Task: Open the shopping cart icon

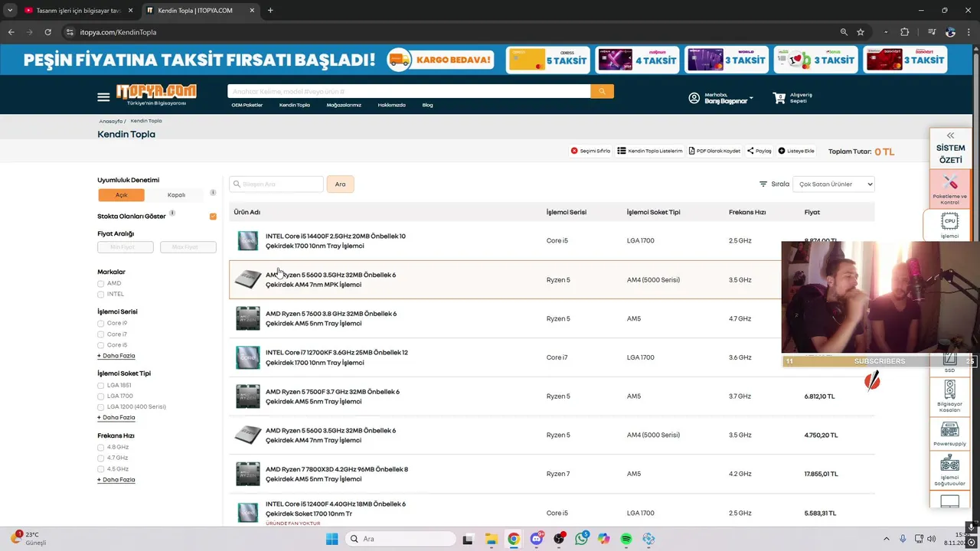Action: pos(779,98)
